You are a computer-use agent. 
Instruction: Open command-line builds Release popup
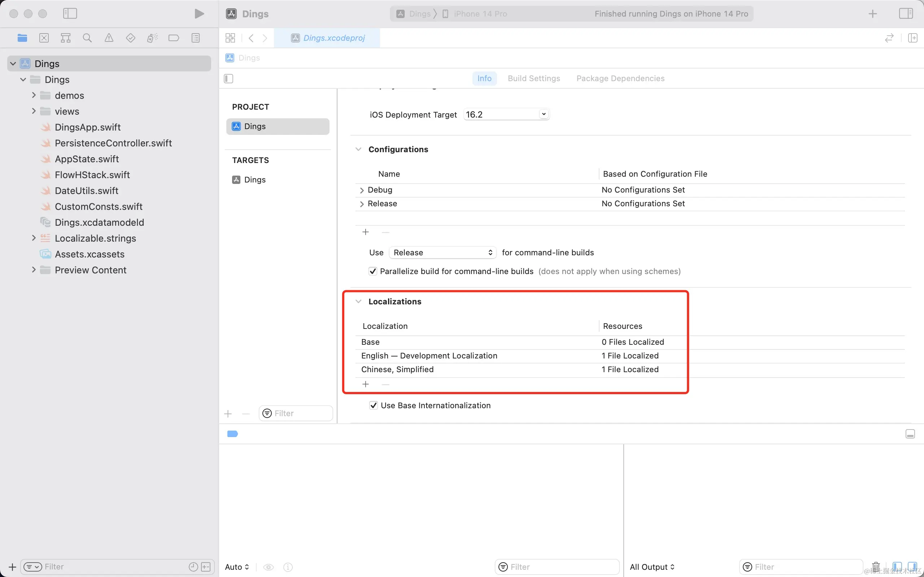click(x=443, y=253)
